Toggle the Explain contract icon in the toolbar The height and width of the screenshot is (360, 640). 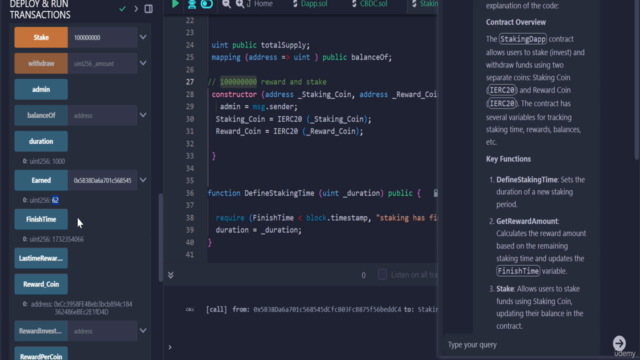[207, 4]
